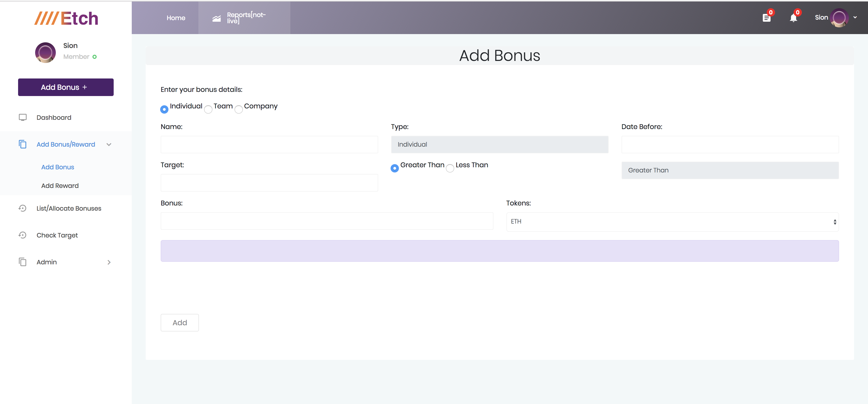Open the Add Reward submenu item
Image resolution: width=868 pixels, height=404 pixels.
click(60, 186)
